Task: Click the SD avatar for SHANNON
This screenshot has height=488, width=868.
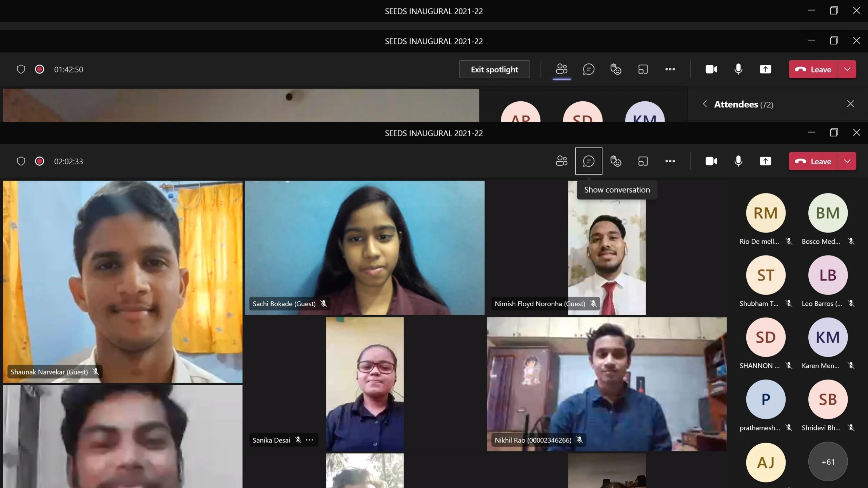Action: tap(766, 337)
